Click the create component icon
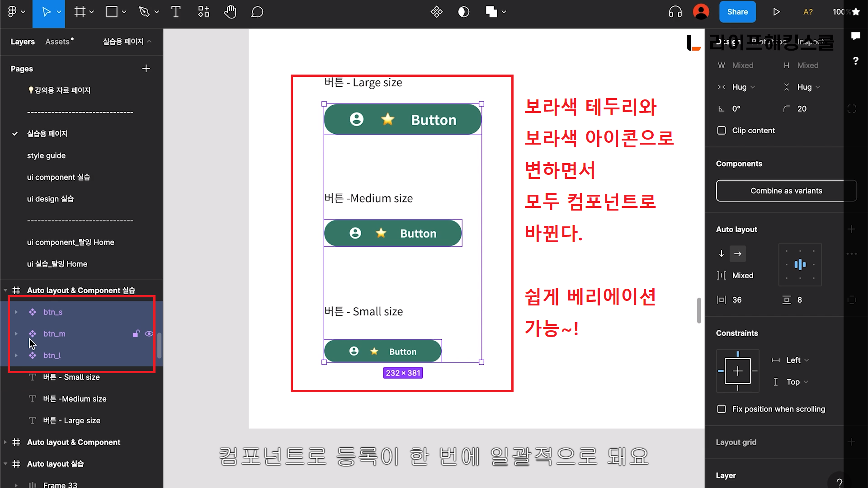 [x=436, y=12]
